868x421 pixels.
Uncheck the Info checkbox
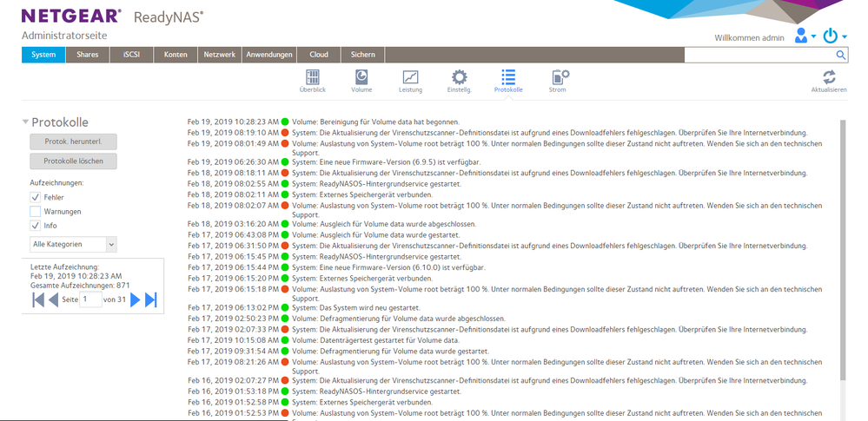[x=36, y=226]
